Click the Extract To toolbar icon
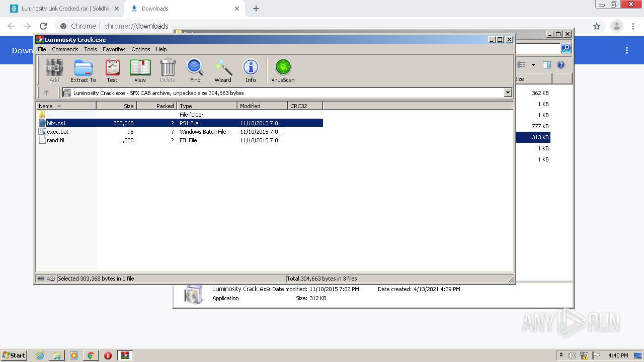Screen dimensions: 644x362 click(x=83, y=70)
